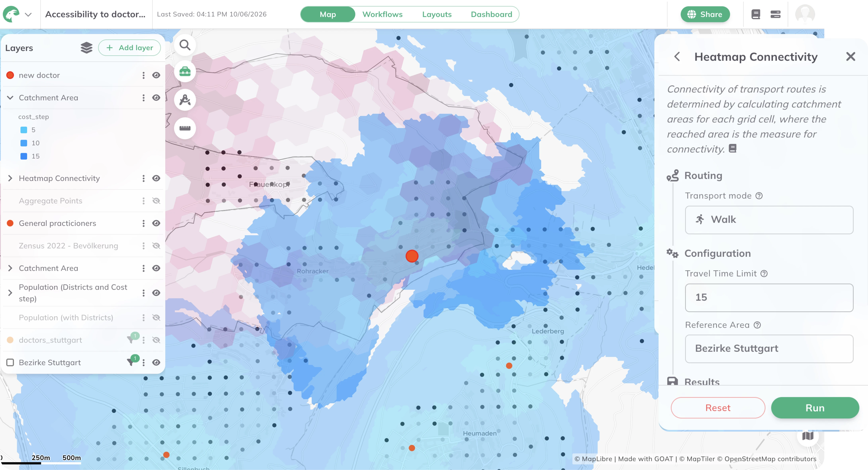Click the cost_step 5 color swatch
This screenshot has width=868, height=470.
pos(23,130)
